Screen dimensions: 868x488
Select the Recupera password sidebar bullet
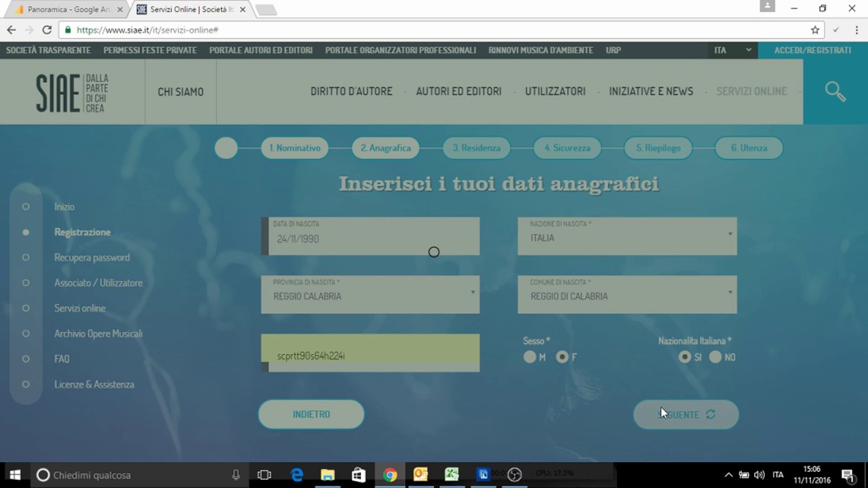26,258
